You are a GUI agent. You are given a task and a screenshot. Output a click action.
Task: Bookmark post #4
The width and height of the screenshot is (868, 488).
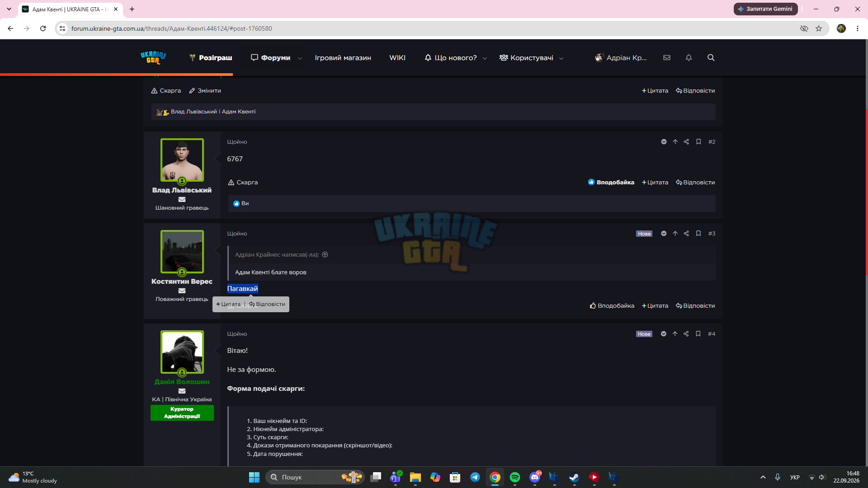coord(698,334)
